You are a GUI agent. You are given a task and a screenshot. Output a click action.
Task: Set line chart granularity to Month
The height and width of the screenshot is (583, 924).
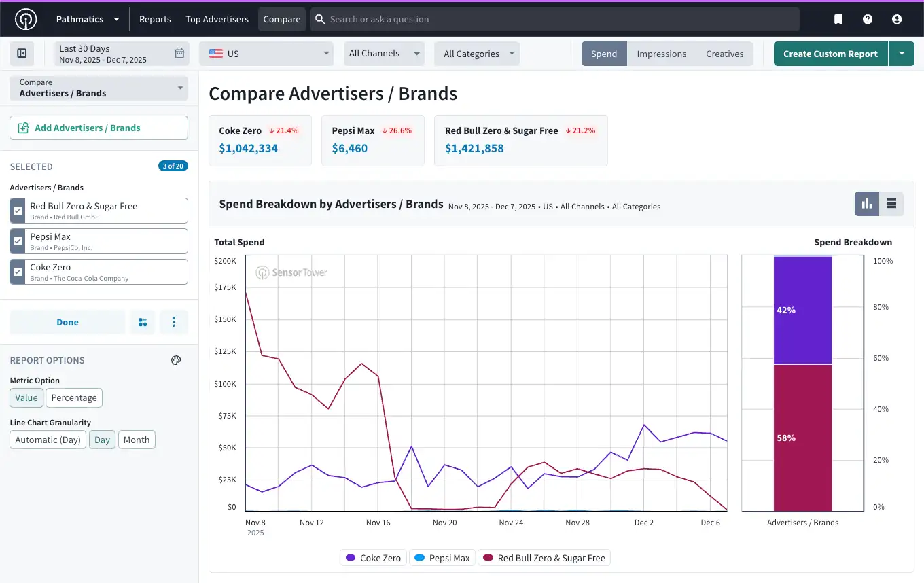pos(137,440)
